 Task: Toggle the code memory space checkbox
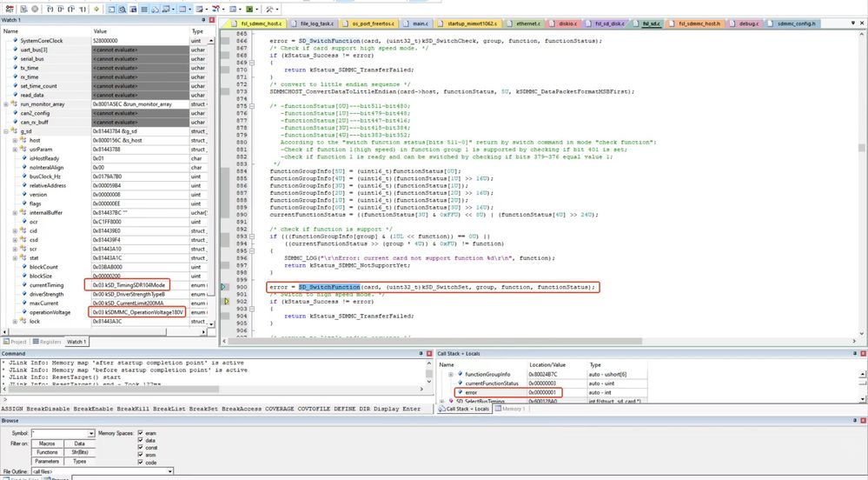pyautogui.click(x=141, y=462)
